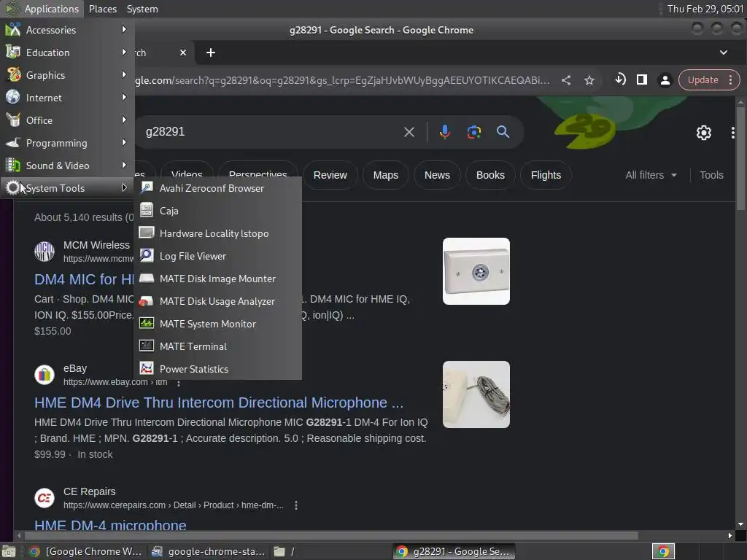Click the MCM Wireless site favicon

pyautogui.click(x=44, y=252)
